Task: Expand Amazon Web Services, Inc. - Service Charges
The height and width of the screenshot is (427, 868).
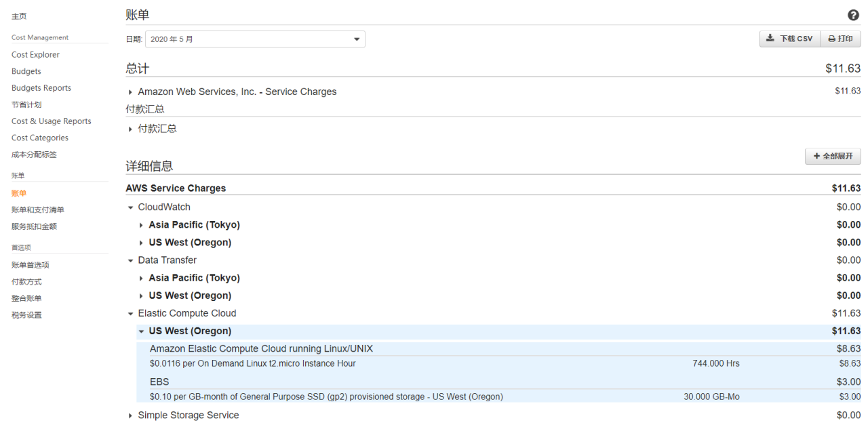Action: coord(130,92)
